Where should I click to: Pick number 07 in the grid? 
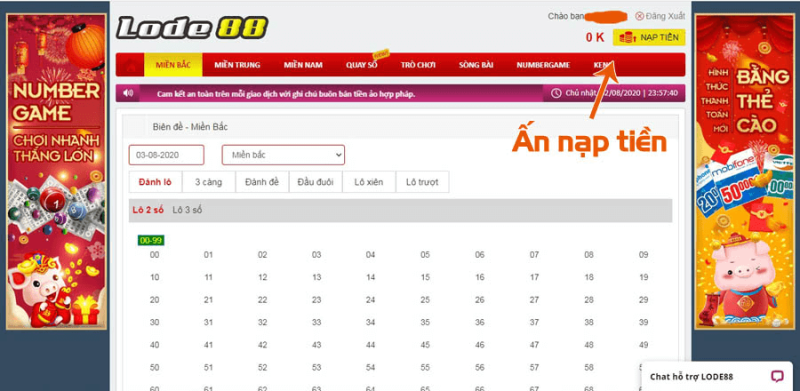pos(534,255)
